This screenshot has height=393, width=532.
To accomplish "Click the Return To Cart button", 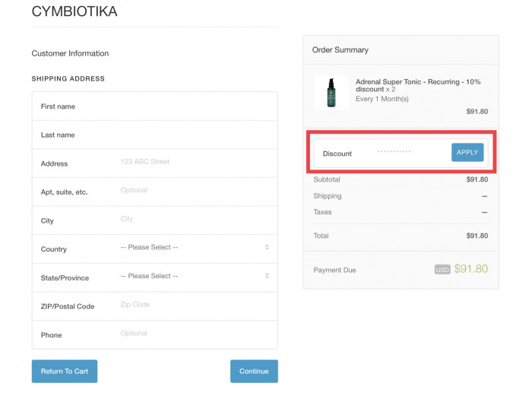I will point(65,371).
